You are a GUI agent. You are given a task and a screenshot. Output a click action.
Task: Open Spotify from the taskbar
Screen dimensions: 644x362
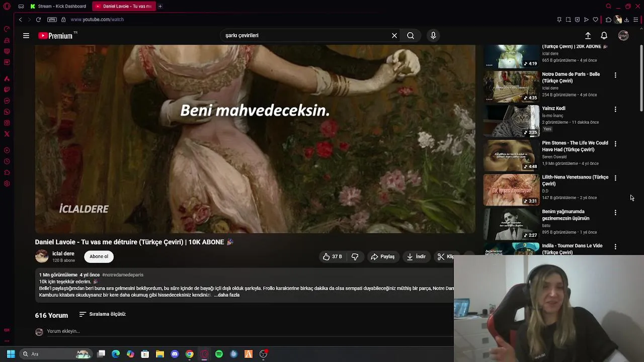point(219,354)
